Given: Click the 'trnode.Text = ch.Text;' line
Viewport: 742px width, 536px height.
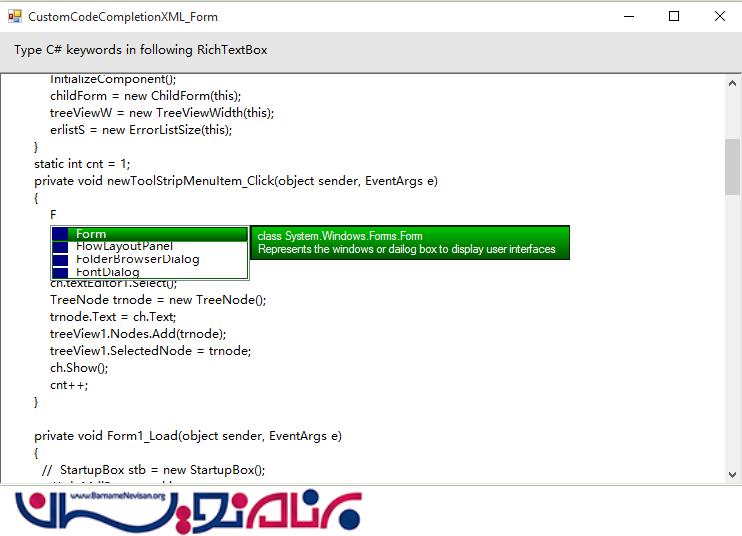Looking at the screenshot, I should [113, 316].
